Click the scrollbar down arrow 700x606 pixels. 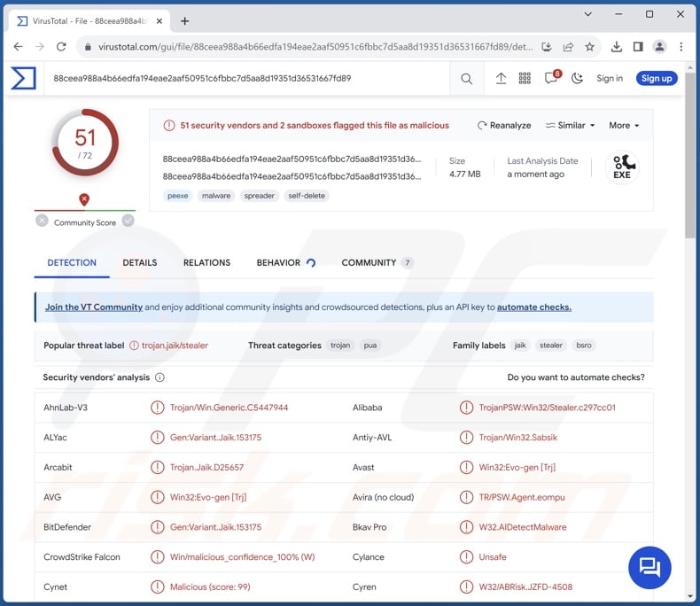(x=690, y=596)
